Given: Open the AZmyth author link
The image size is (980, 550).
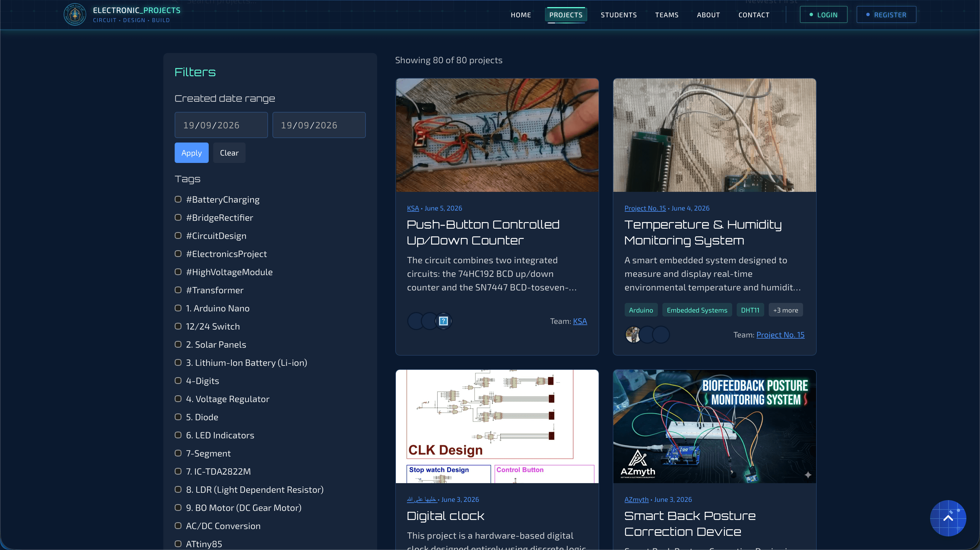Looking at the screenshot, I should tap(636, 500).
